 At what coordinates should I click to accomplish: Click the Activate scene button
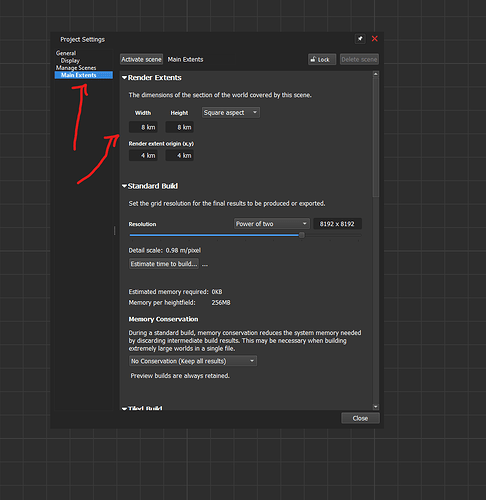point(141,59)
